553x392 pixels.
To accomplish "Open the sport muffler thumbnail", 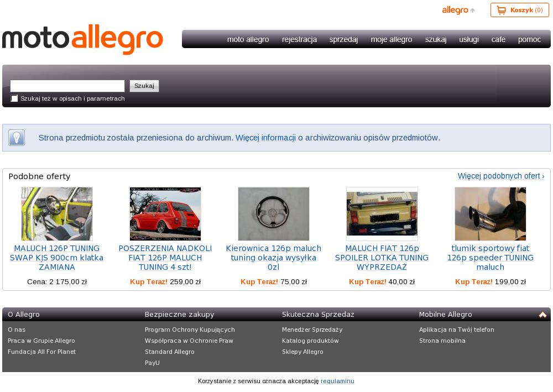I will click(x=490, y=214).
